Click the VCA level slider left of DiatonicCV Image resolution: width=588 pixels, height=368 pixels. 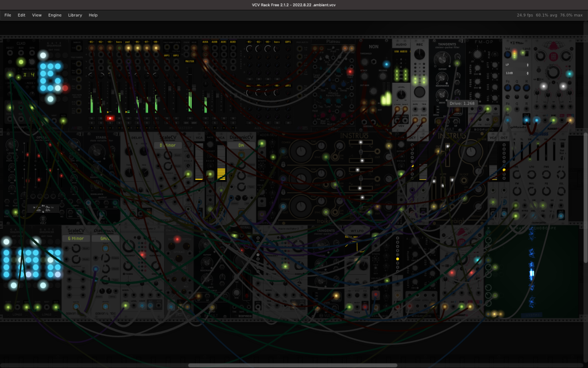point(221,162)
